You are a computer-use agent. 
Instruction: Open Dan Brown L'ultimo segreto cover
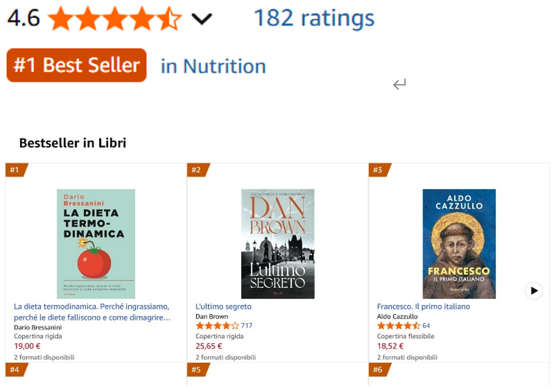click(x=278, y=243)
